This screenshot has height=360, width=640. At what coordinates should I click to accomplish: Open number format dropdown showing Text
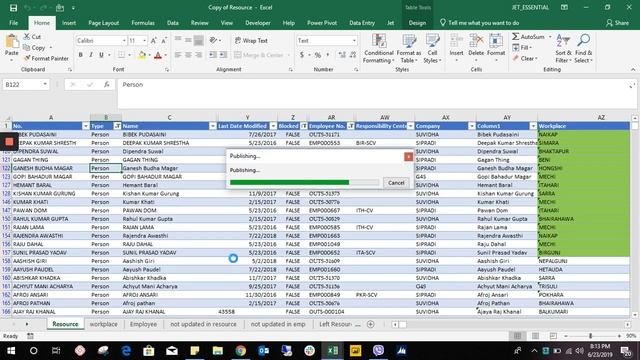pos(354,40)
